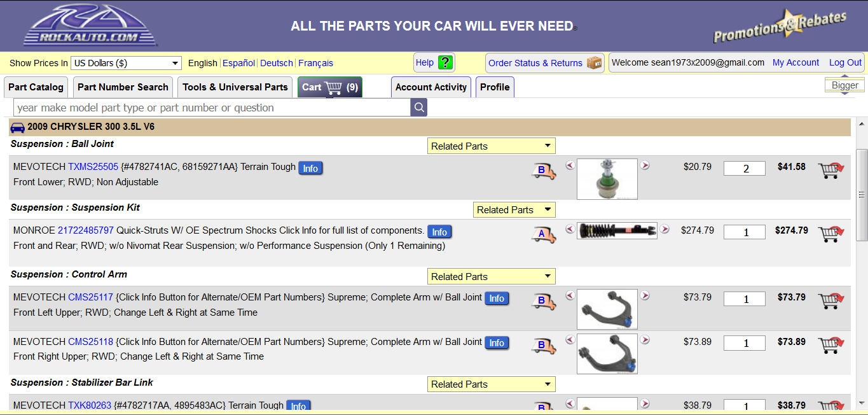
Task: Open Related Parts dropdown for Ball Joint
Action: 492,146
